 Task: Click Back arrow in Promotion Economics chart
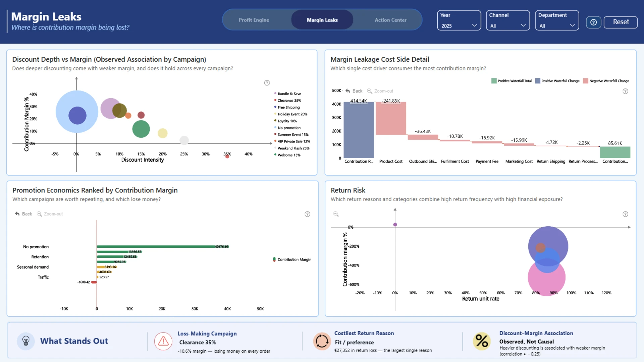17,214
